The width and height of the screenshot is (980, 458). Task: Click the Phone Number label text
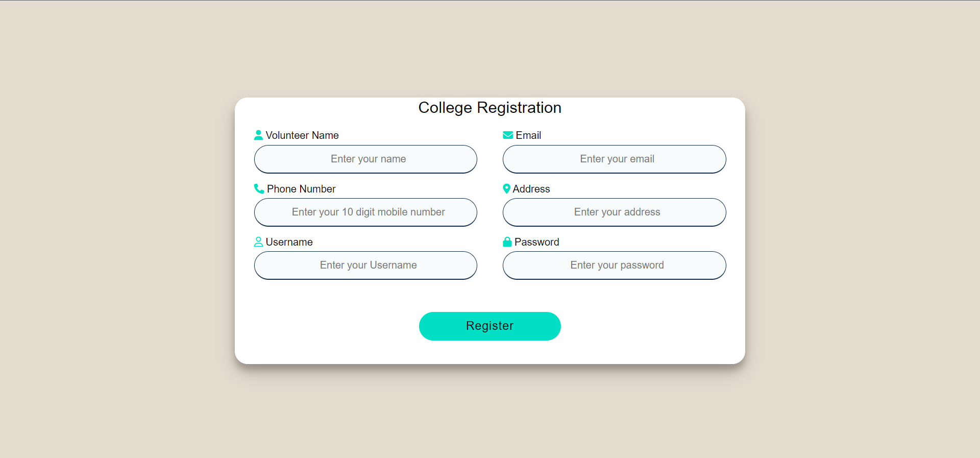[x=301, y=189]
